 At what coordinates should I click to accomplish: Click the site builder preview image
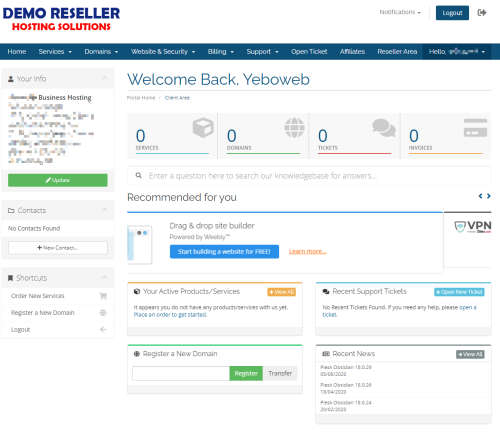pyautogui.click(x=140, y=244)
